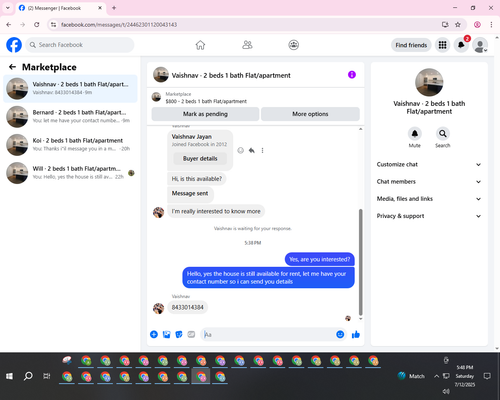Viewport: 500px width, 400px height.
Task: Open the emoji picker in message box
Action: pyautogui.click(x=340, y=334)
